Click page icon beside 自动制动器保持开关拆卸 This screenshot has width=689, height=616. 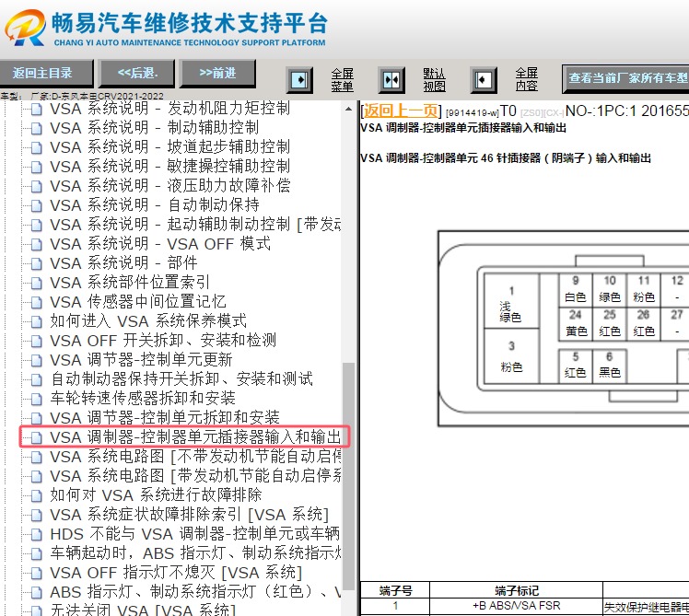[x=37, y=379]
